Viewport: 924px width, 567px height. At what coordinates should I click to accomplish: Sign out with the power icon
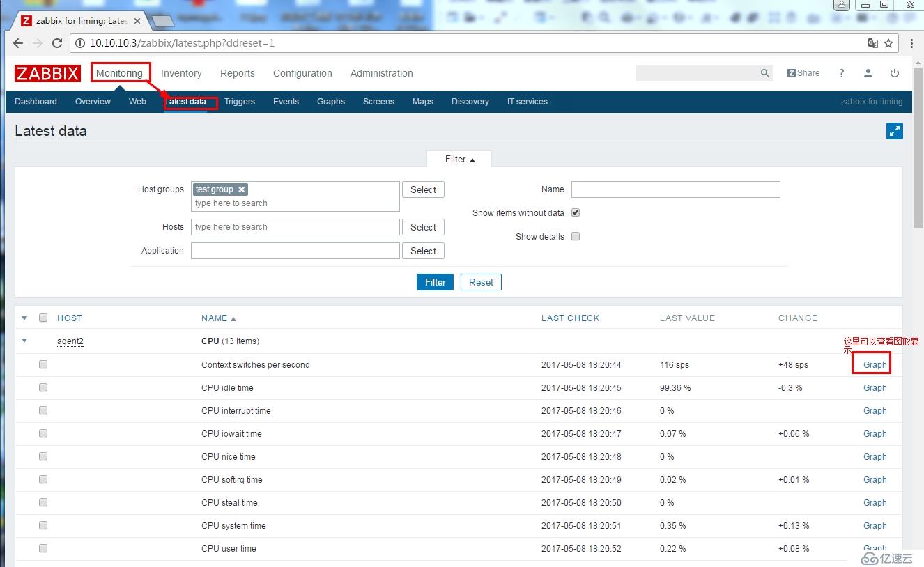pyautogui.click(x=895, y=73)
